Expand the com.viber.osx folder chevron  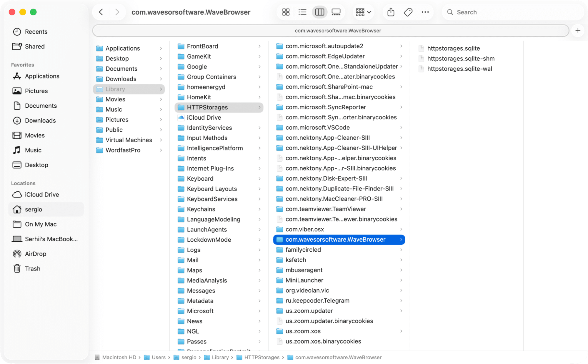point(401,229)
